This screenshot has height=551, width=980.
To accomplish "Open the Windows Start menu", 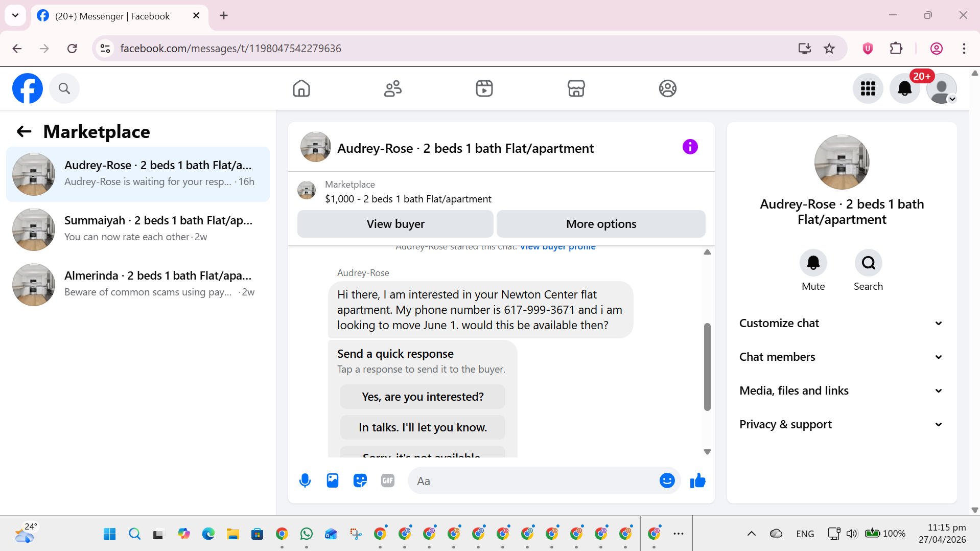I will coord(109,534).
